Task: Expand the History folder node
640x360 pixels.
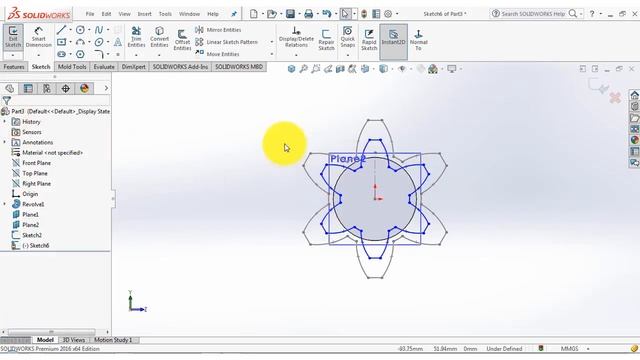Action: click(x=5, y=122)
